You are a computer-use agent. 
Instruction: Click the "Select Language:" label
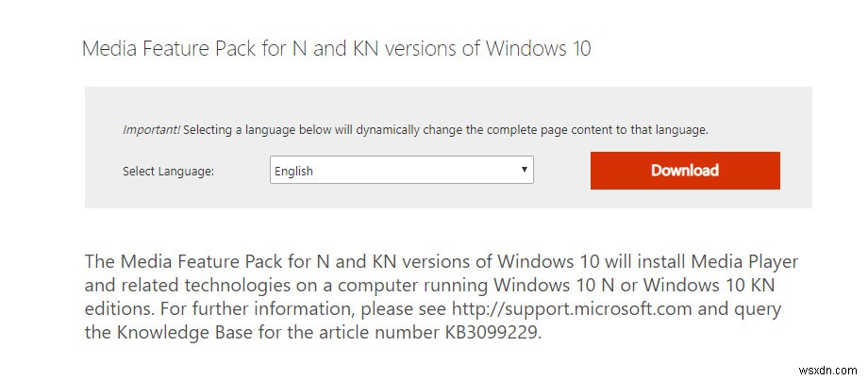coord(169,172)
